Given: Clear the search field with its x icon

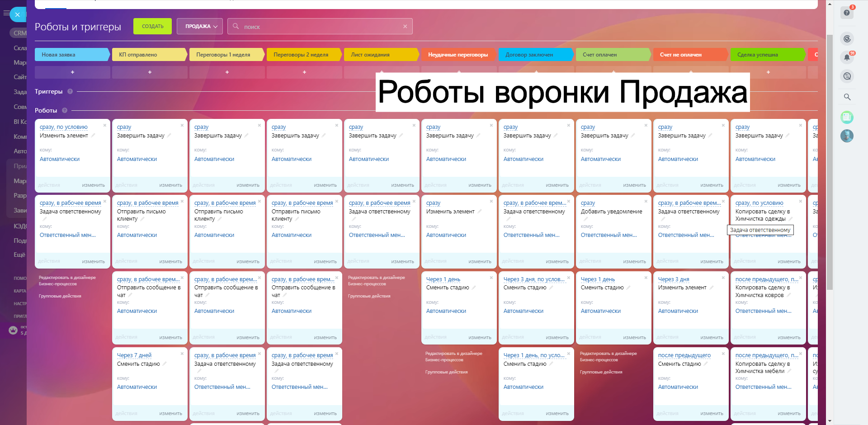Looking at the screenshot, I should point(405,26).
